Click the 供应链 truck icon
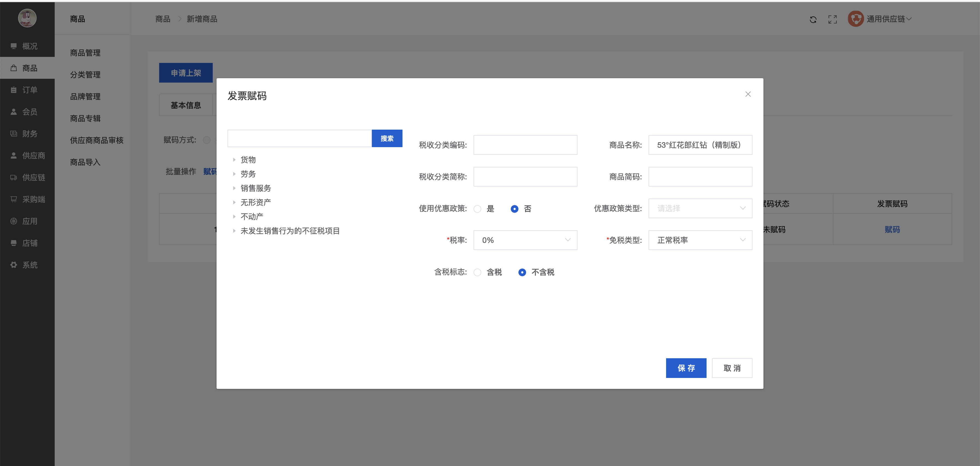 (x=14, y=177)
